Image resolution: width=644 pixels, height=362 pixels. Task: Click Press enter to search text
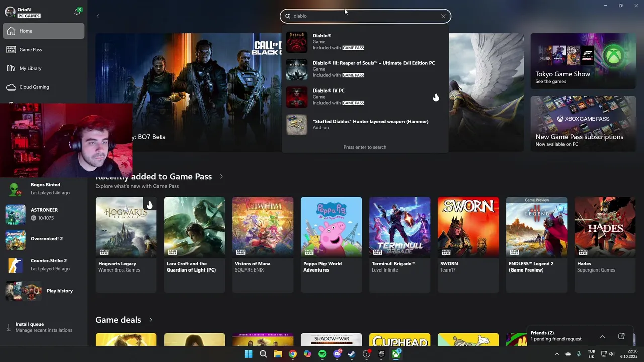[365, 147]
